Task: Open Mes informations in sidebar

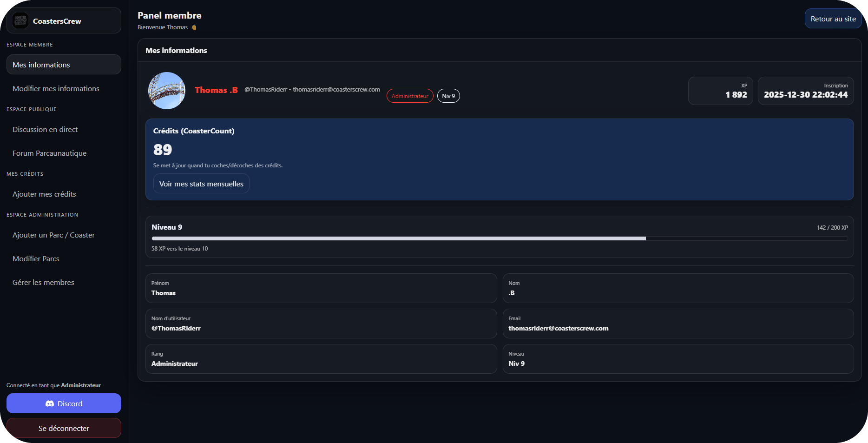Action: pyautogui.click(x=64, y=65)
